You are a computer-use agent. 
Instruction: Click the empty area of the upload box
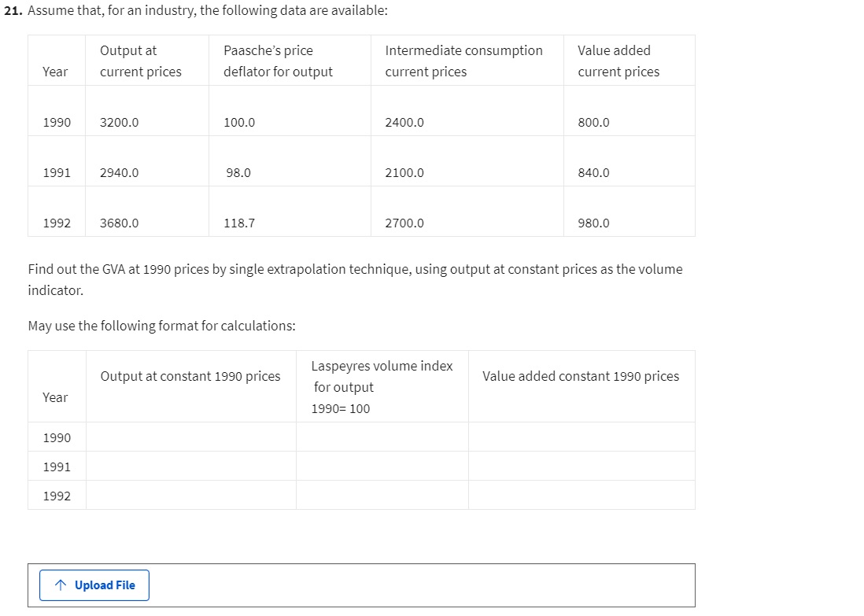pyautogui.click(x=417, y=585)
